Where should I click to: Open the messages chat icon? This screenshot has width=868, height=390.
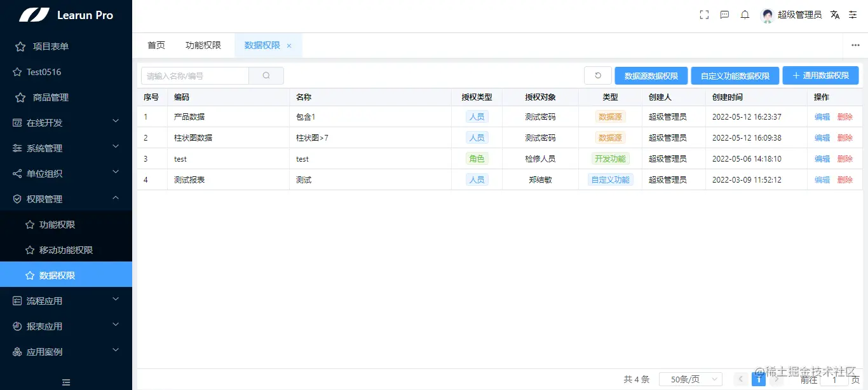point(724,15)
